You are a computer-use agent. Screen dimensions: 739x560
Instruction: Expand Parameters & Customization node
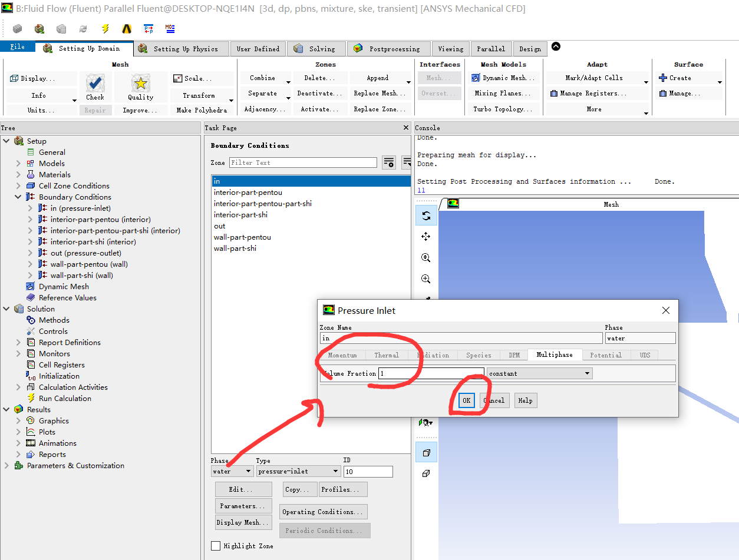coord(6,465)
